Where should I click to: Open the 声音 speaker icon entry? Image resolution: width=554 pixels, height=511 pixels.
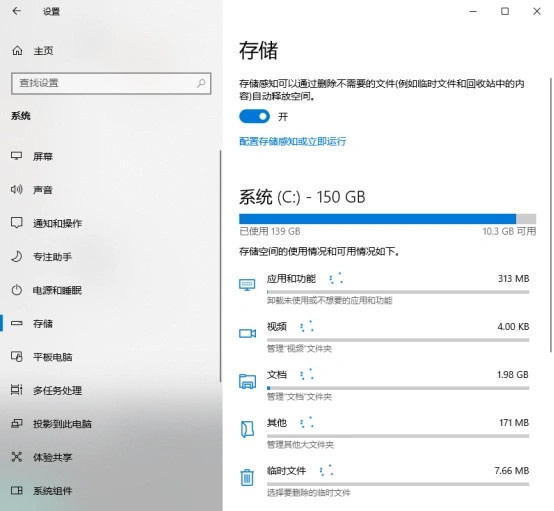16,189
